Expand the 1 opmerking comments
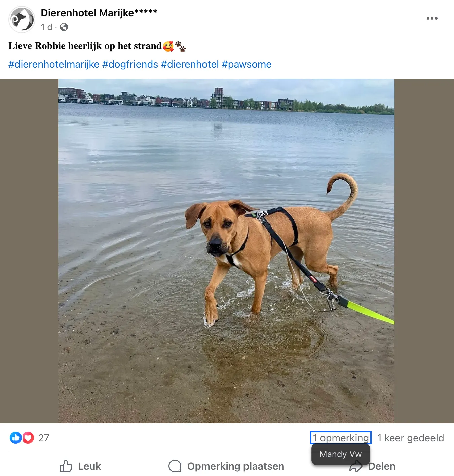 click(341, 438)
